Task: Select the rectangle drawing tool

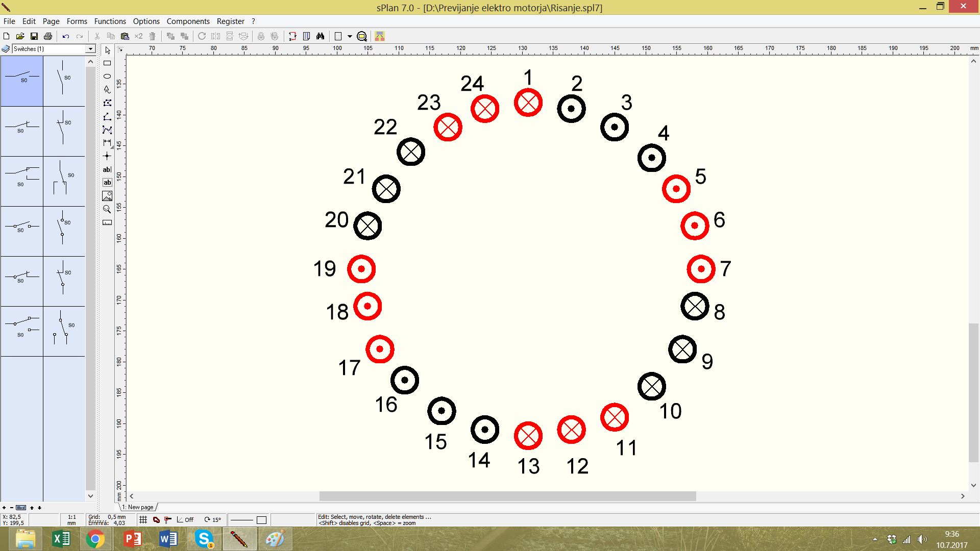Action: point(107,63)
